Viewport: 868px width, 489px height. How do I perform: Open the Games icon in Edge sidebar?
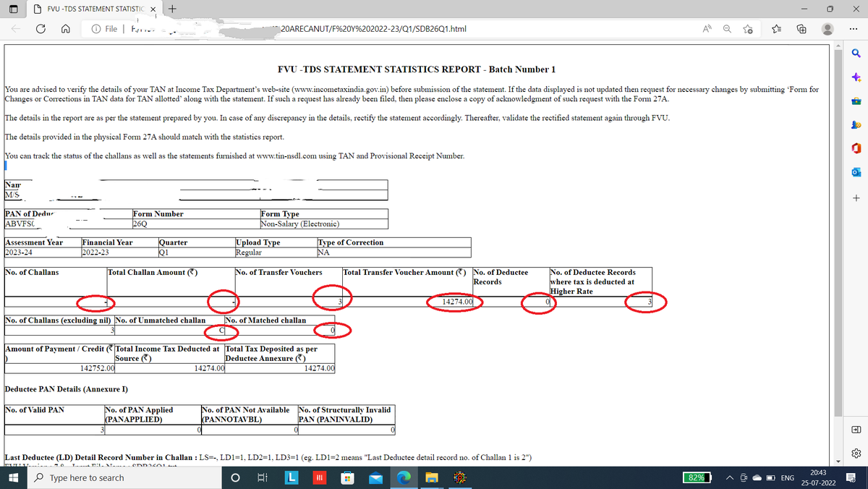(x=856, y=124)
